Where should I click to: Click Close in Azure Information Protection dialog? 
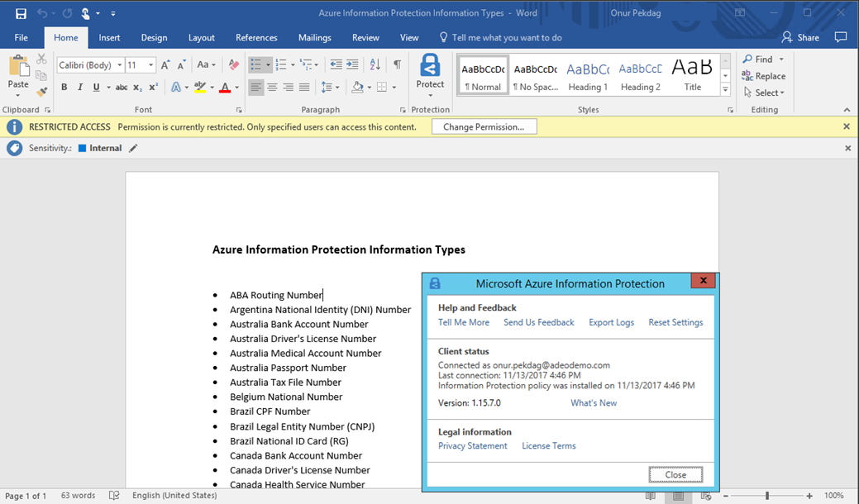click(x=675, y=474)
